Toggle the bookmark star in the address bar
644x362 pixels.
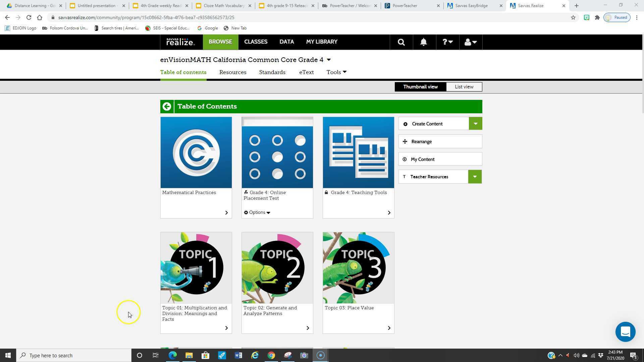(x=573, y=17)
